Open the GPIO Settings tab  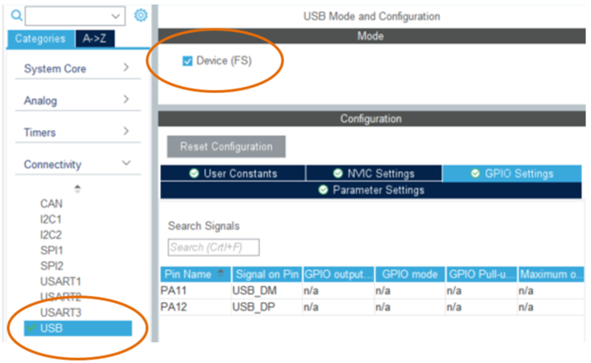(x=512, y=173)
